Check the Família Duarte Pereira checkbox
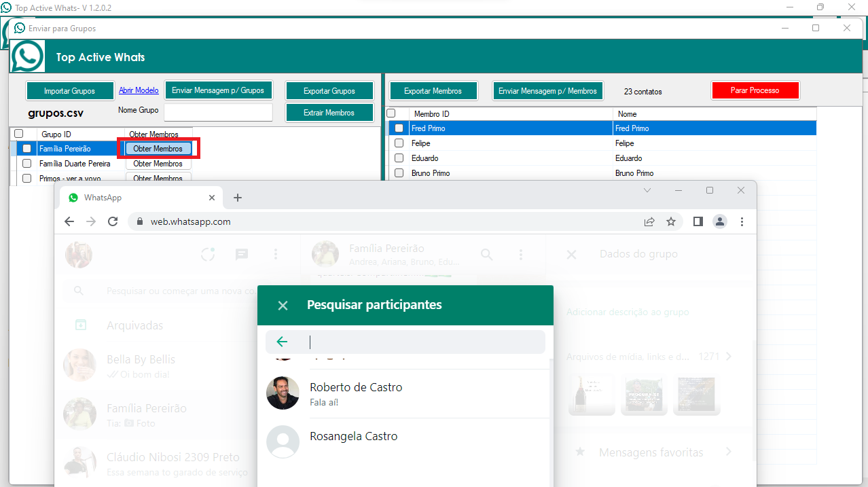The image size is (868, 487). [27, 163]
